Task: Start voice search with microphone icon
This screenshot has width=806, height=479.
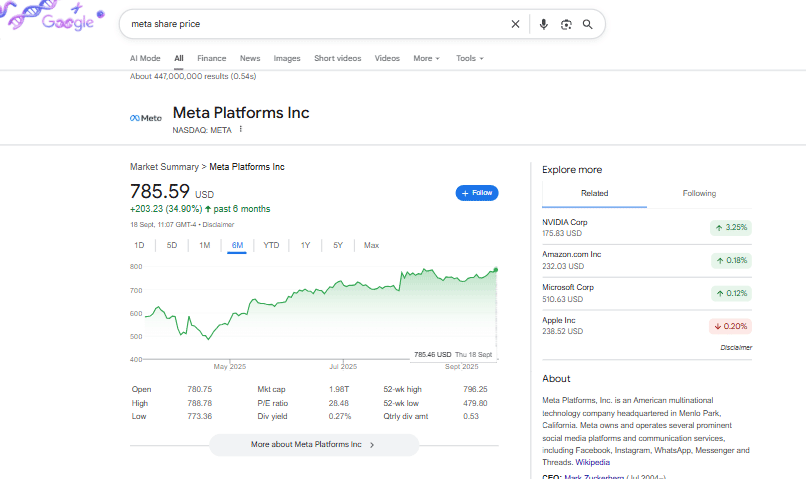Action: click(x=543, y=24)
